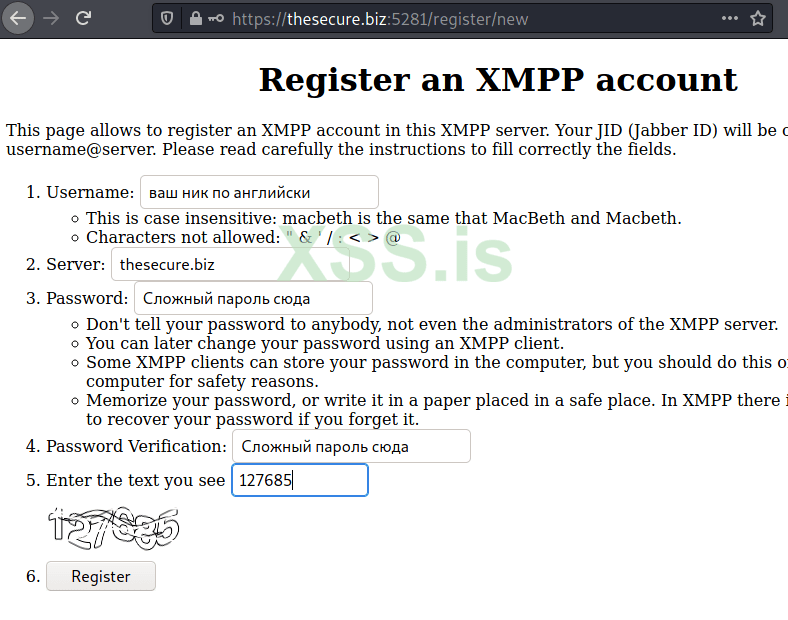Image resolution: width=788 pixels, height=620 pixels.
Task: Click the 'This is case insensitive' note
Action: click(384, 218)
